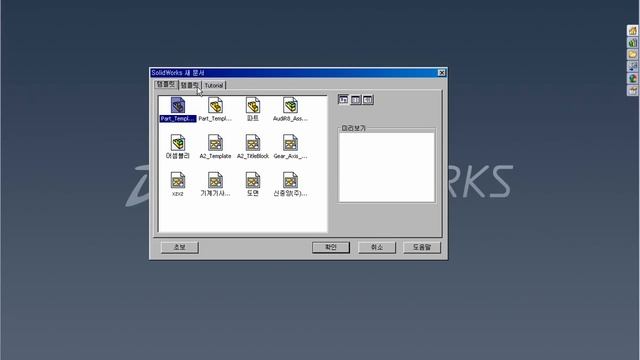The image size is (640, 360).
Task: Select the 신종일(주)... drawing template
Action: 290,184
